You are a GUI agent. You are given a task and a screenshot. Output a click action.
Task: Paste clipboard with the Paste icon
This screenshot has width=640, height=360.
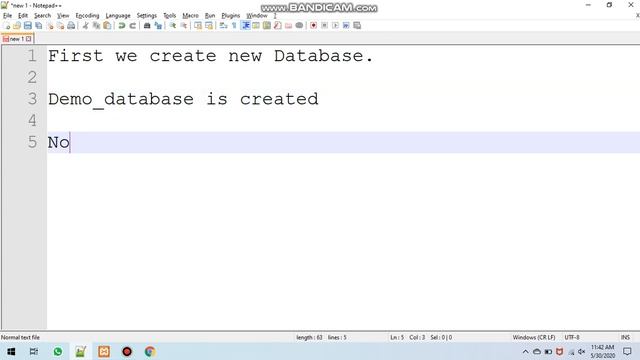(x=107, y=26)
